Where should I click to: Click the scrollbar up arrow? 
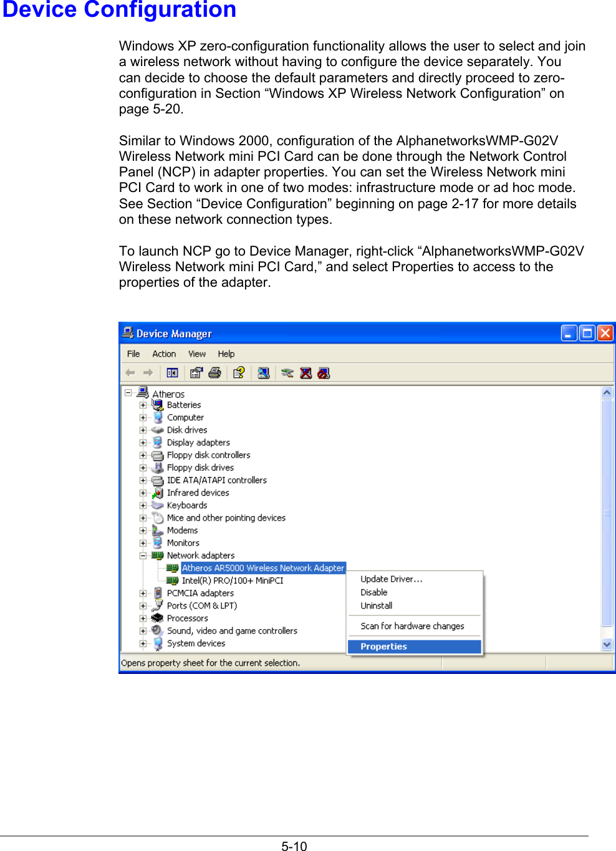coord(607,393)
